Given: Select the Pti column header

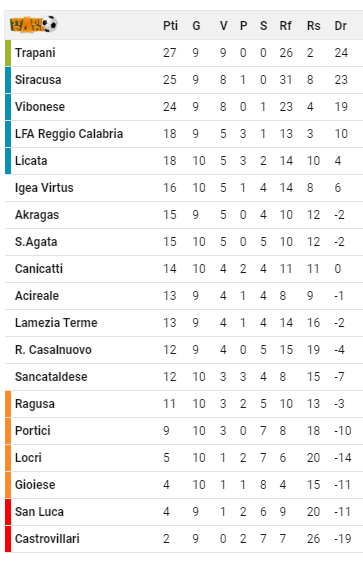Looking at the screenshot, I should [x=170, y=26].
